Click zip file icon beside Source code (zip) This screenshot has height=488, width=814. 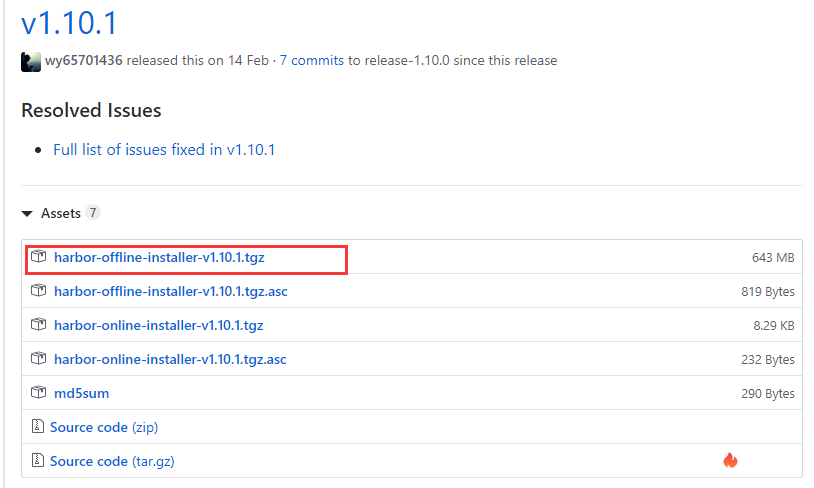(37, 426)
